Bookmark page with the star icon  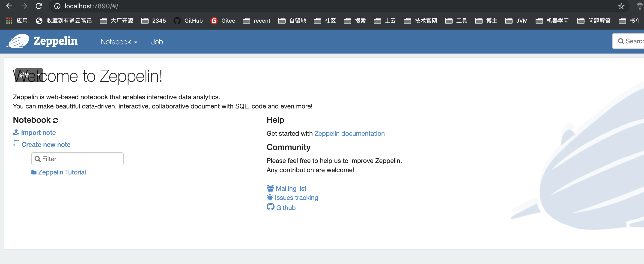coord(621,6)
